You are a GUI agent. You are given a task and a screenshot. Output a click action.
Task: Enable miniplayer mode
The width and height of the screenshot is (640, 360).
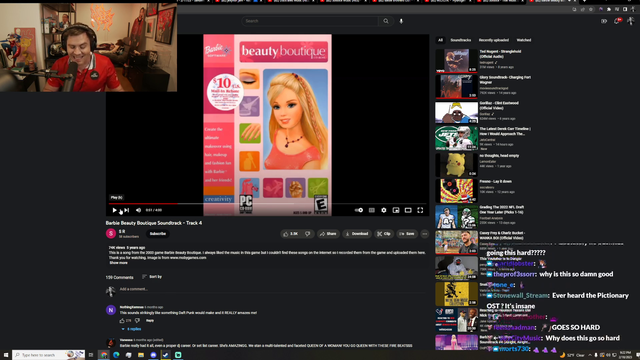396,210
